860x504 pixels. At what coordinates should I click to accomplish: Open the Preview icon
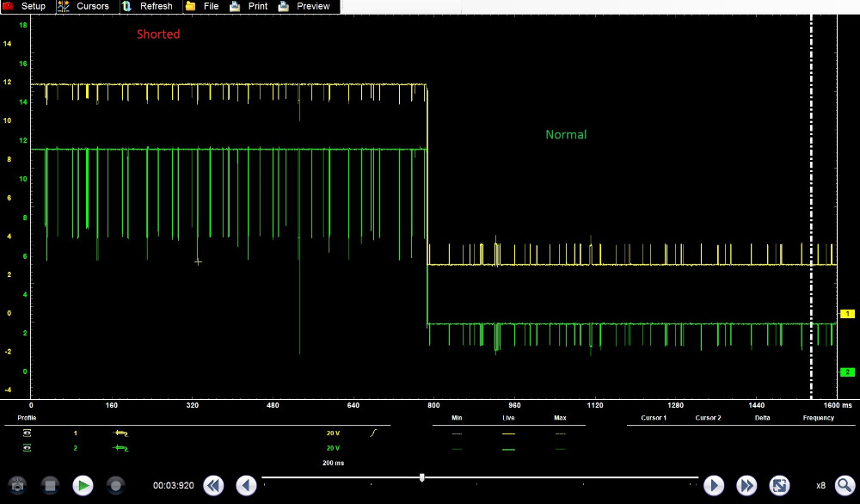tap(283, 6)
